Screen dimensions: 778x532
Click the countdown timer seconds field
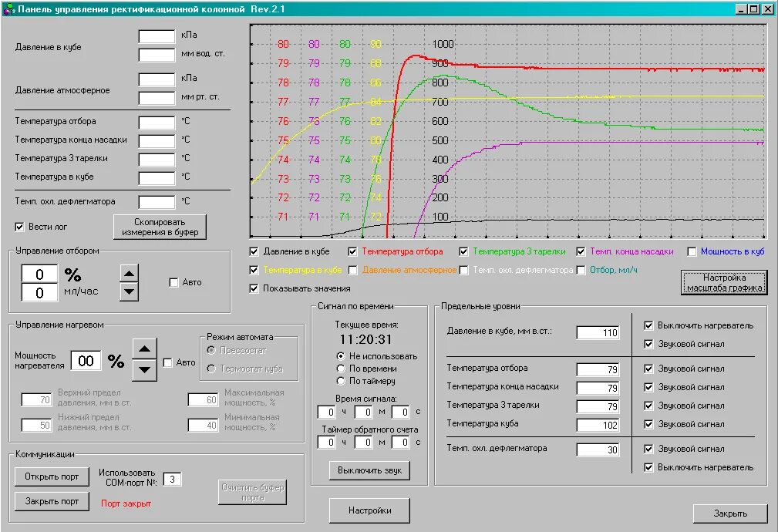click(x=400, y=442)
